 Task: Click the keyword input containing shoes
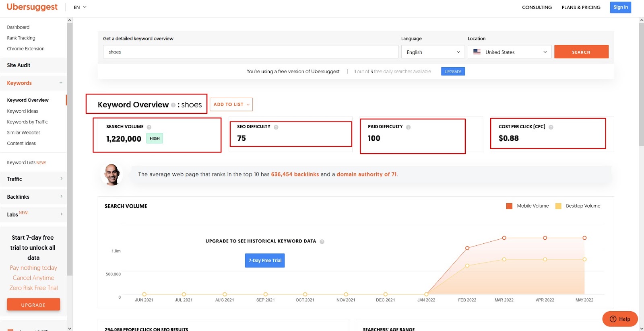tap(250, 52)
